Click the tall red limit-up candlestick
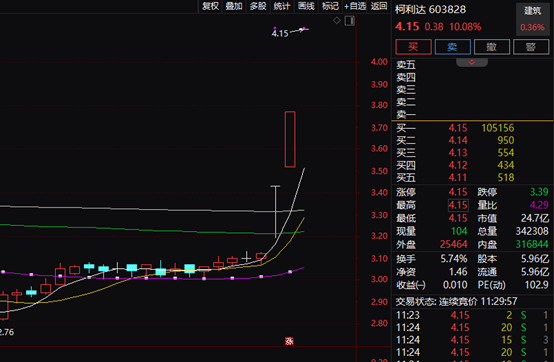This screenshot has width=554, height=362. pos(290,139)
